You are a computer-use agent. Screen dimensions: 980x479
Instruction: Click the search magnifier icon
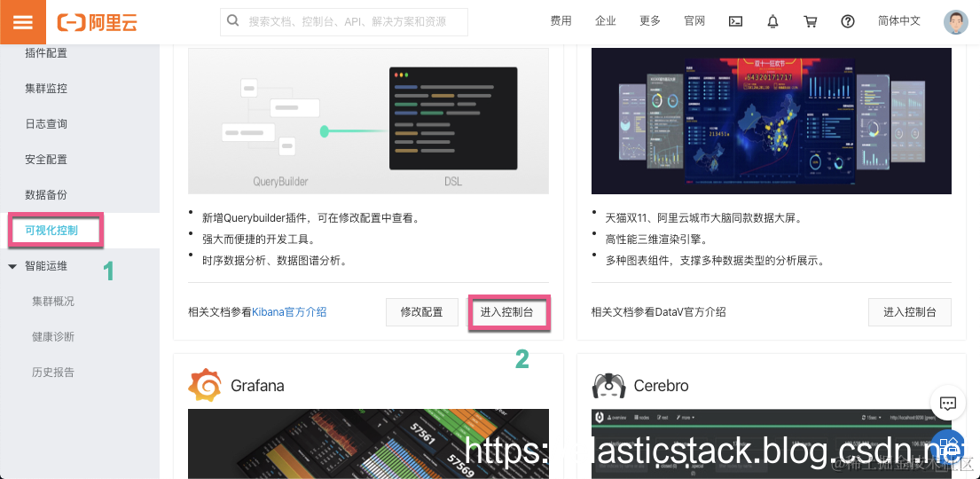(233, 21)
